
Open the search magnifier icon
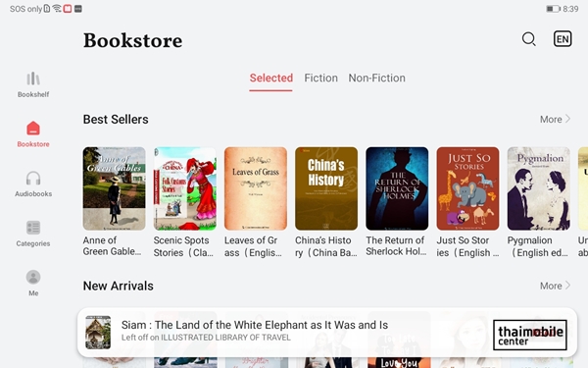click(x=529, y=39)
